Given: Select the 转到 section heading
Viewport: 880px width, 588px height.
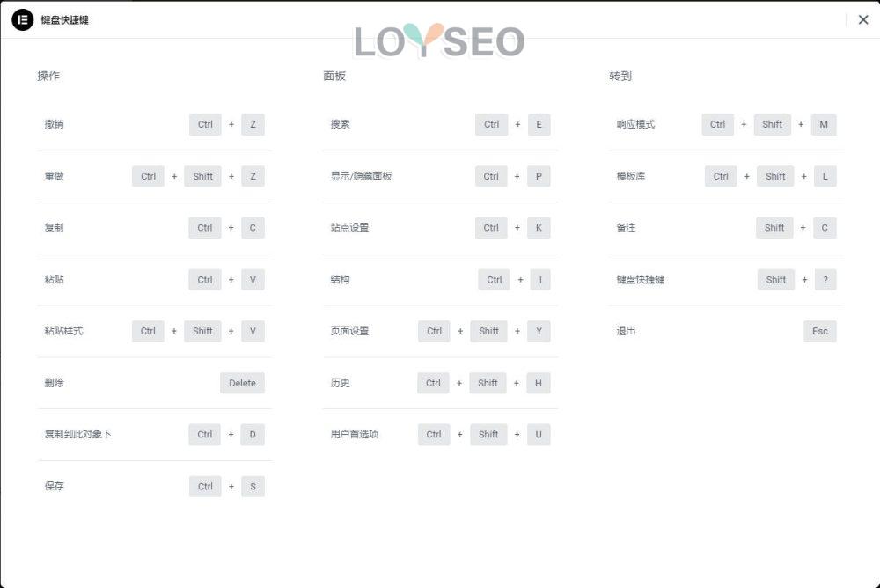Looking at the screenshot, I should (x=620, y=76).
